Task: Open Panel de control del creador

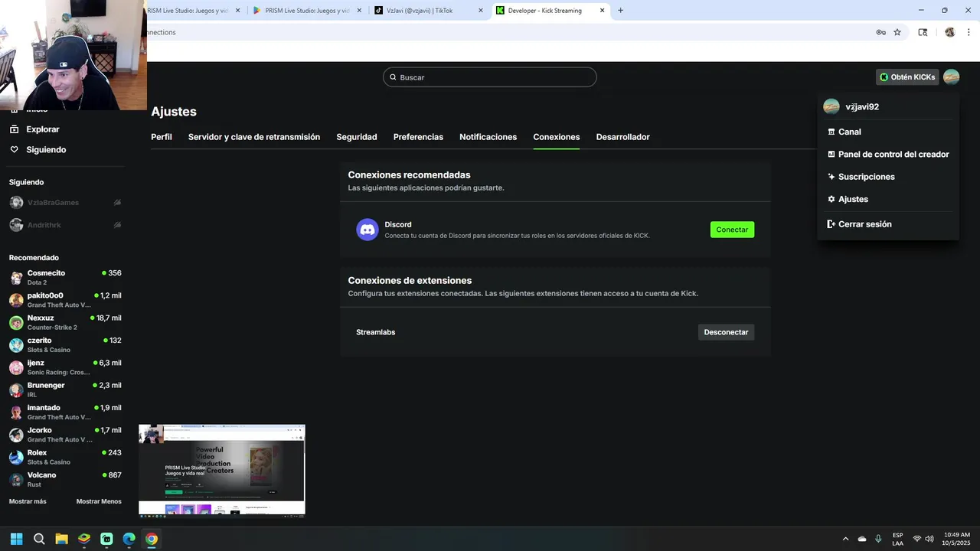Action: [x=888, y=154]
